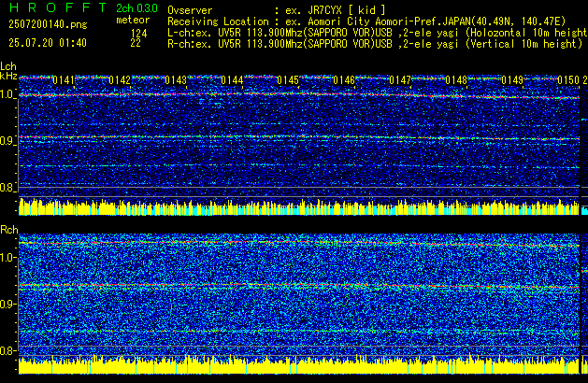The width and height of the screenshot is (588, 383).
Task: Click the R-ch receiver description line
Action: coord(375,44)
